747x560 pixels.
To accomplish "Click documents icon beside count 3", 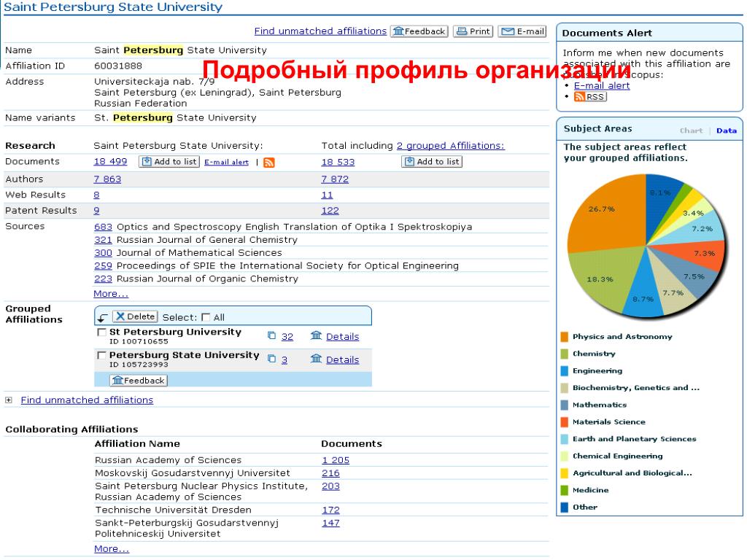I will 271,359.
